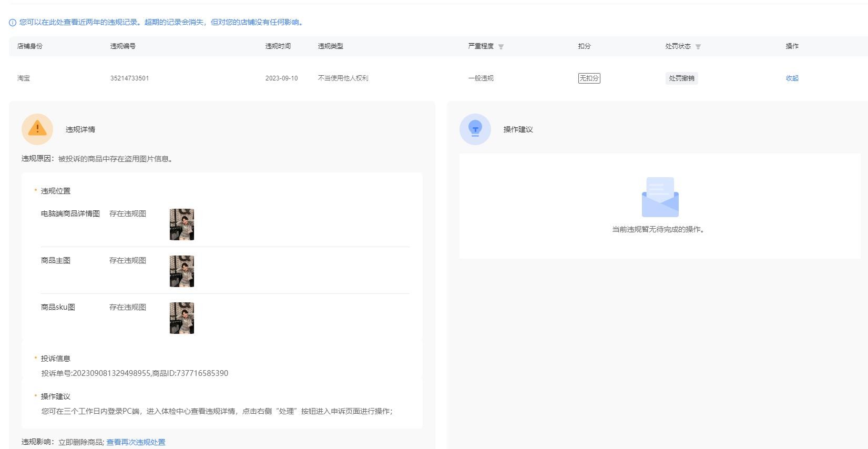Open the 处罚状态 column filter

(x=698, y=47)
